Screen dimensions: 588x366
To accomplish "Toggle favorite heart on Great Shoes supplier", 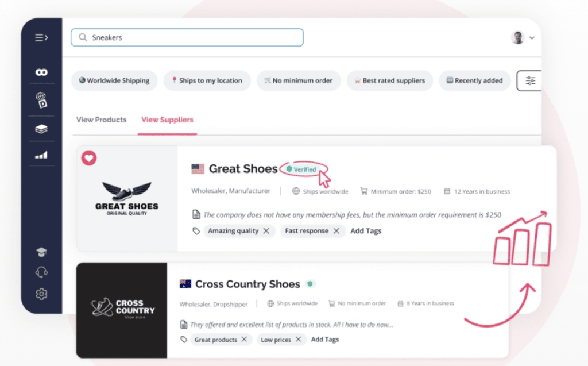I will (89, 158).
